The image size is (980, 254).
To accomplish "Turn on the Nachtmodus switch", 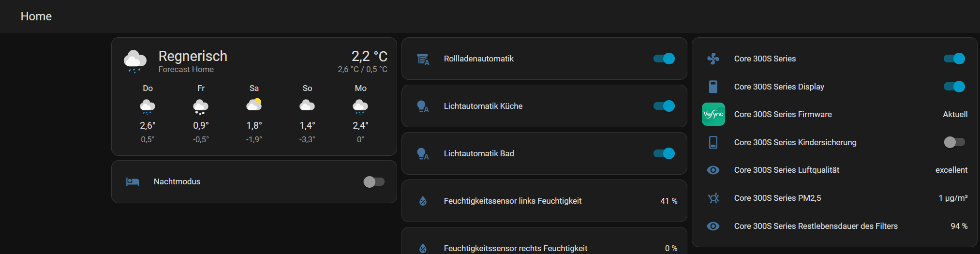I will [373, 181].
